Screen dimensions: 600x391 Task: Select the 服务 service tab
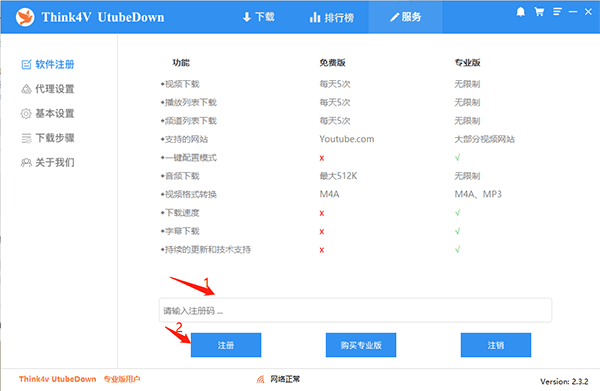click(406, 17)
